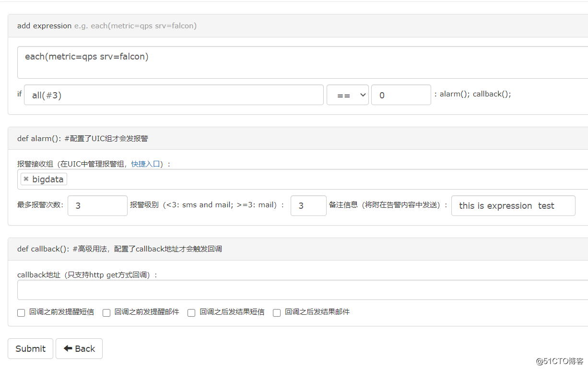Tick the 回调之后发结果邮件 checkbox
The width and height of the screenshot is (588, 370).
[x=277, y=313]
